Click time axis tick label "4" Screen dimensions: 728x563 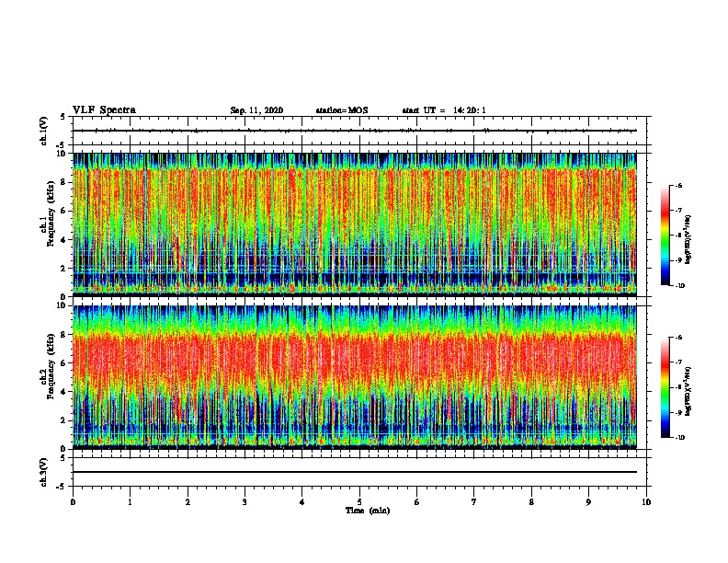(302, 502)
